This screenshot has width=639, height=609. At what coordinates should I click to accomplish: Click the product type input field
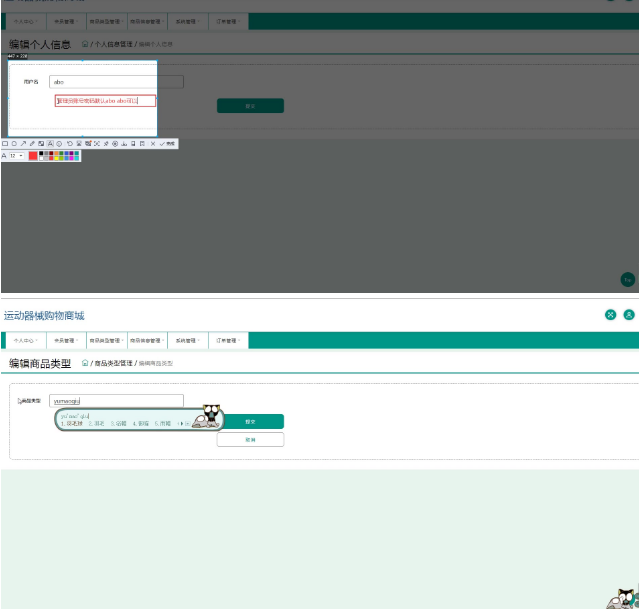click(x=116, y=401)
